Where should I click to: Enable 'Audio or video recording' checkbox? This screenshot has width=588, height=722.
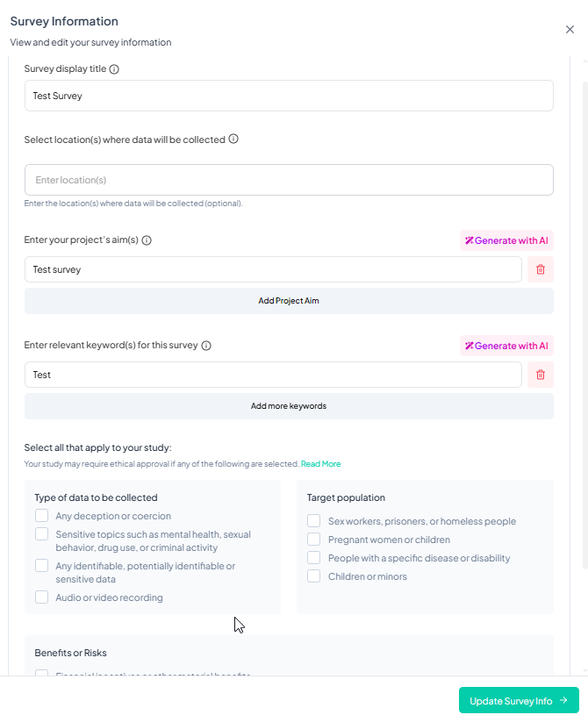(x=41, y=597)
